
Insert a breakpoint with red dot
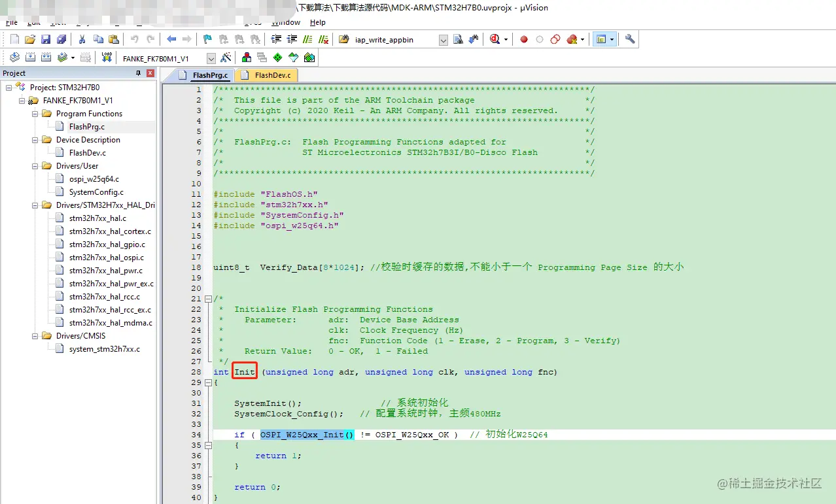click(524, 39)
